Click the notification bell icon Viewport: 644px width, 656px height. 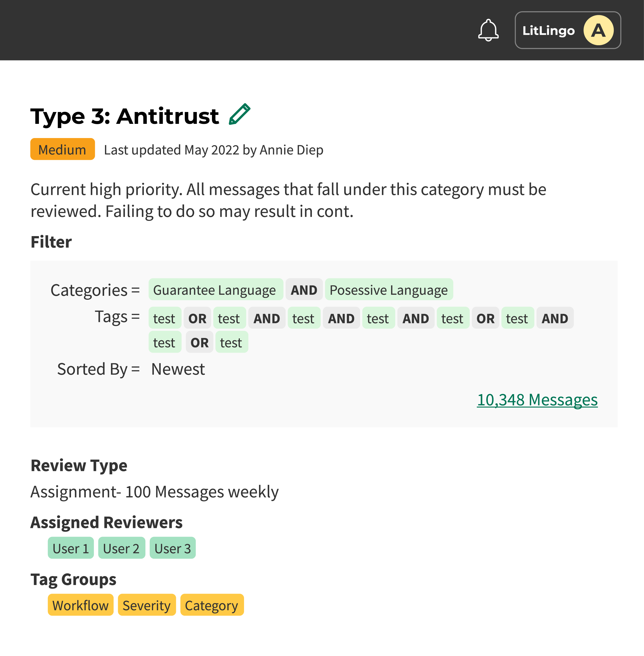[488, 30]
